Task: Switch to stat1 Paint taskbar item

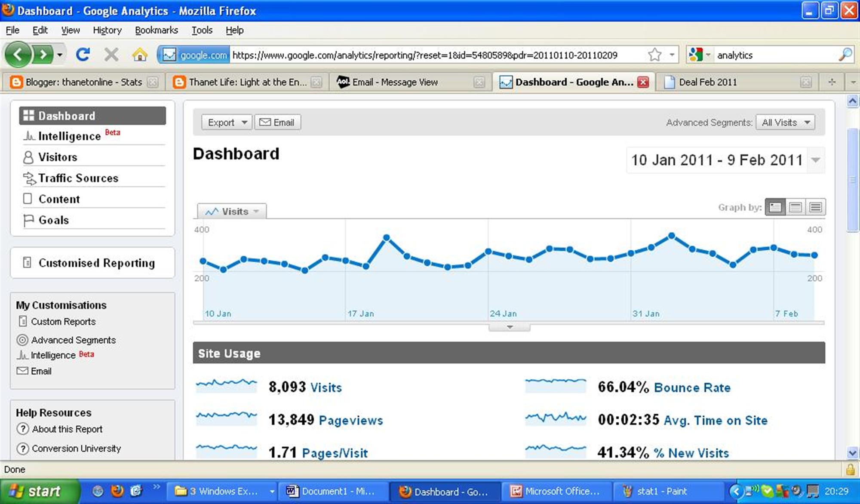Action: [669, 491]
